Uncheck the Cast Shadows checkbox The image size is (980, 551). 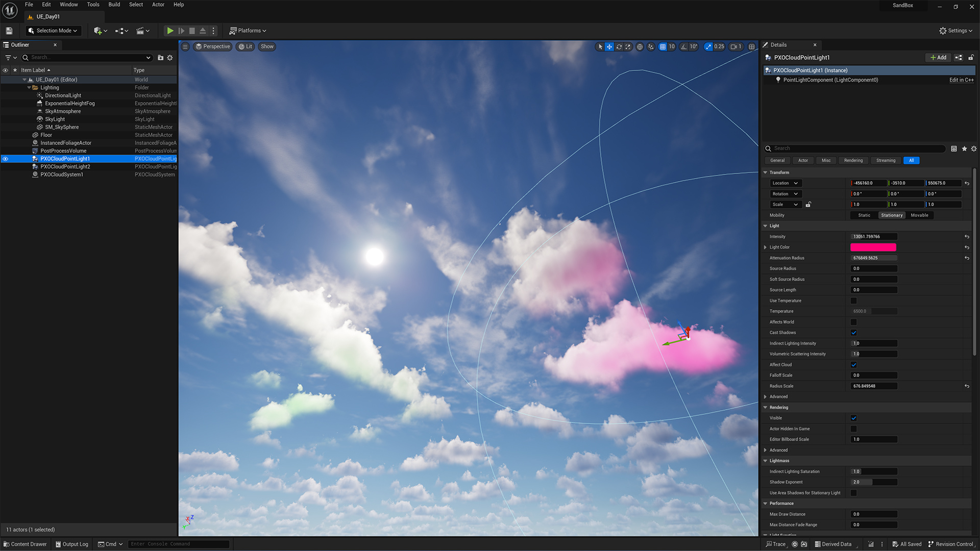click(853, 333)
